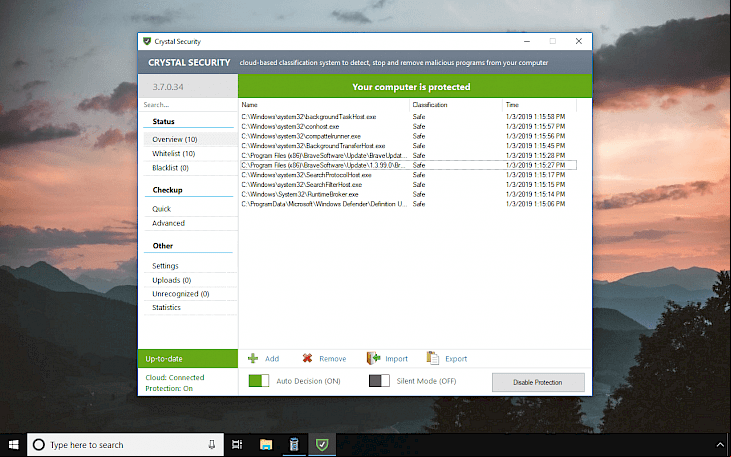Click the Disable Protection button
Screen dimensions: 731x457
coord(538,382)
